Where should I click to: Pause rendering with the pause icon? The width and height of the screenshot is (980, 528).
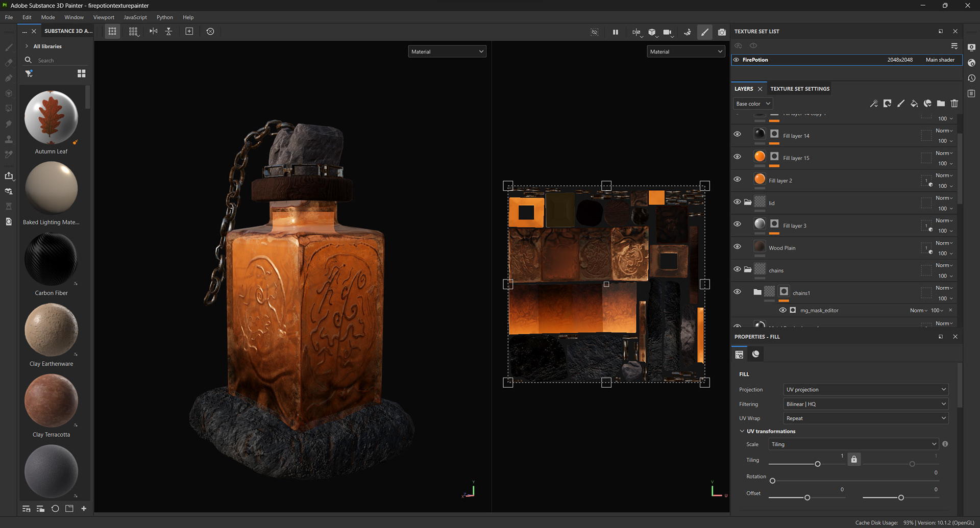click(x=616, y=32)
